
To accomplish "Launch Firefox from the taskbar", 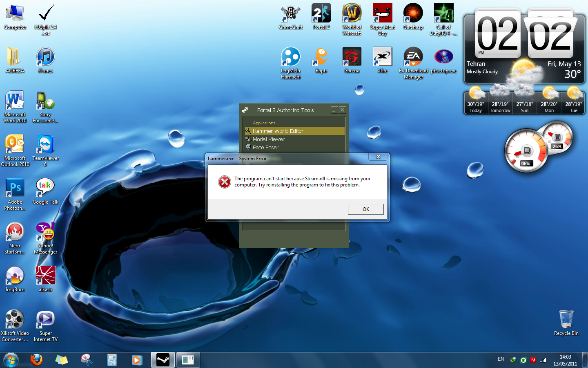I will tap(36, 360).
